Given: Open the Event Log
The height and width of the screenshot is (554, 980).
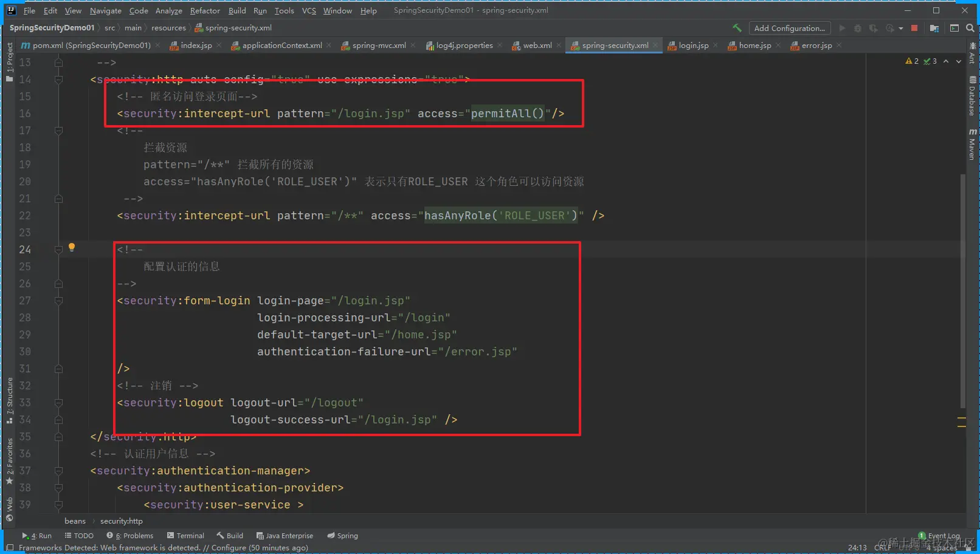Looking at the screenshot, I should pyautogui.click(x=939, y=536).
